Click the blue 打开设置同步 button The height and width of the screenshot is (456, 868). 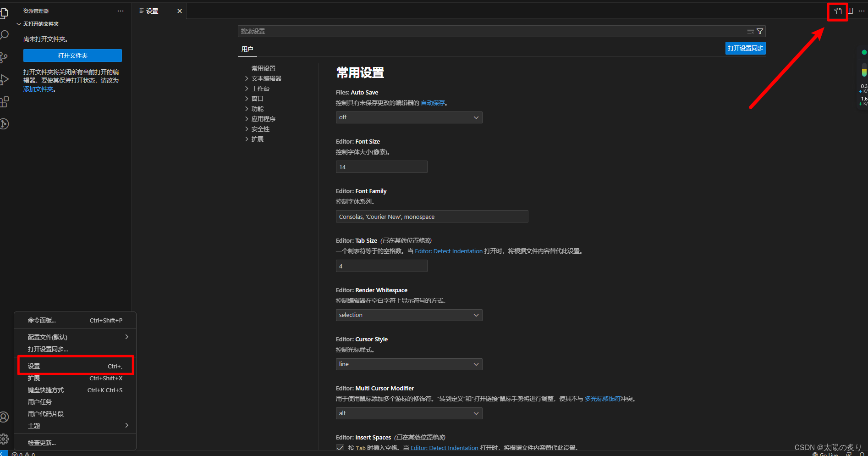(745, 48)
